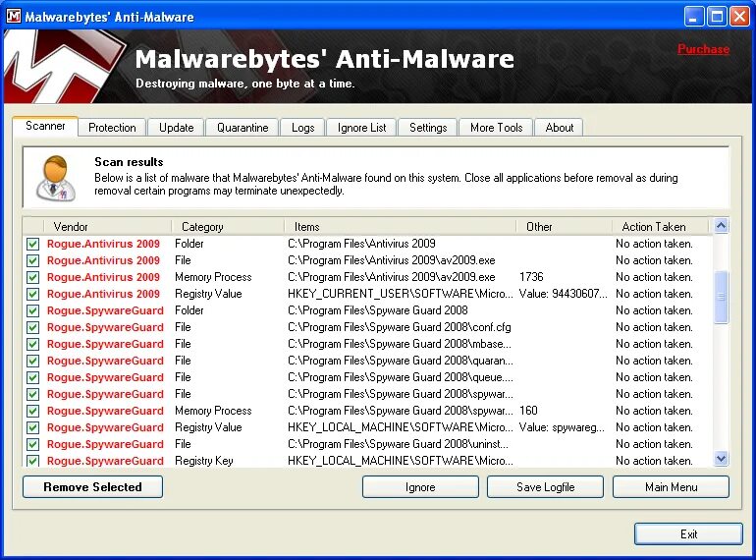Minimize the Malwarebytes window
756x560 pixels.
point(694,17)
